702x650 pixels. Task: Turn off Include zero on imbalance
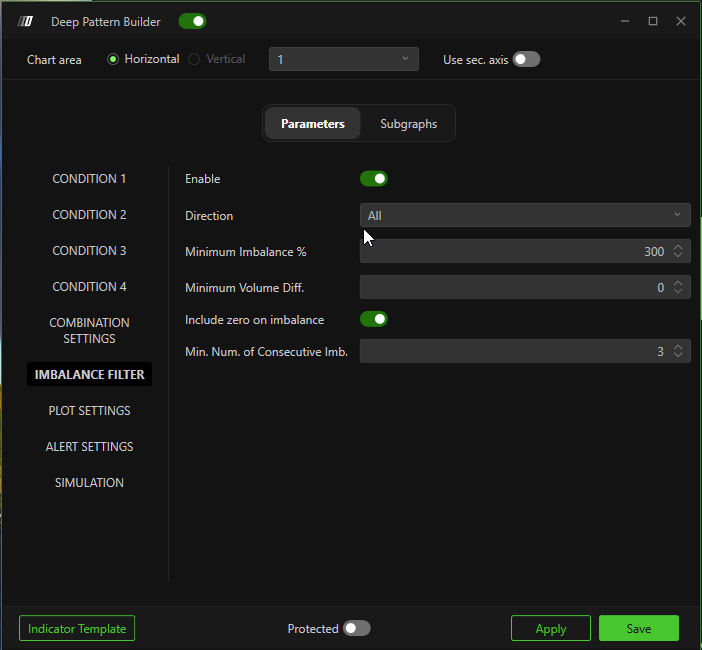click(x=374, y=319)
